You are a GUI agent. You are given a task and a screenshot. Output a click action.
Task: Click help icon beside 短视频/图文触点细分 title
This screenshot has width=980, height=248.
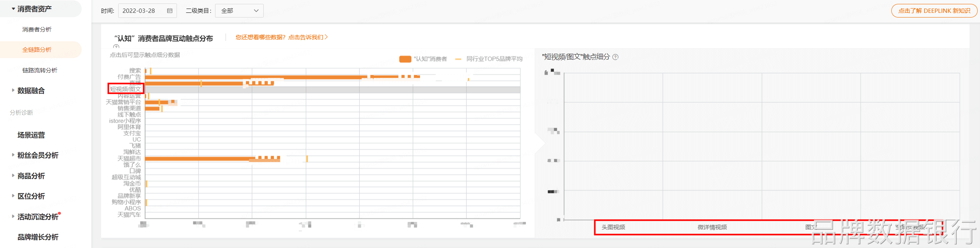[x=615, y=57]
